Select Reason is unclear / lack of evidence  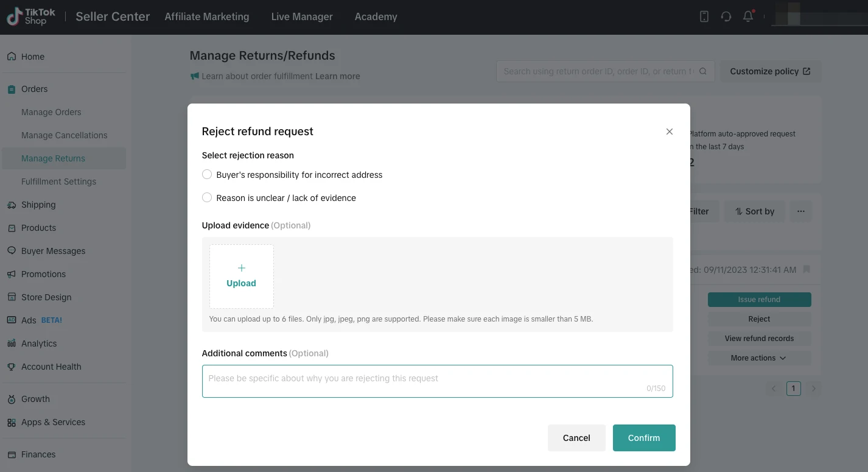click(x=207, y=198)
